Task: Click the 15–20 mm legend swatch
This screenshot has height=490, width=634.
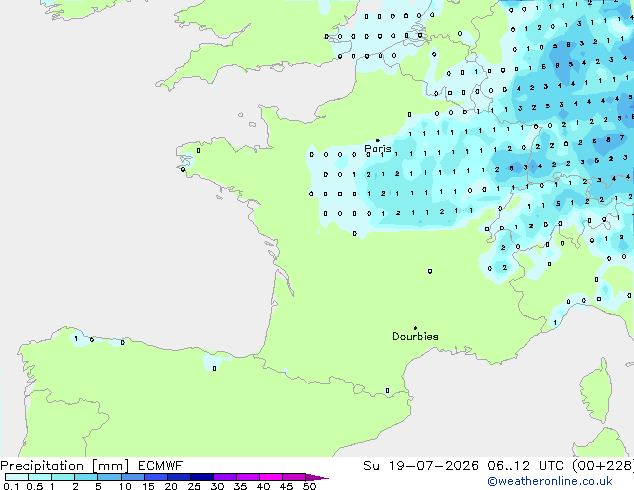Action: pyautogui.click(x=156, y=477)
